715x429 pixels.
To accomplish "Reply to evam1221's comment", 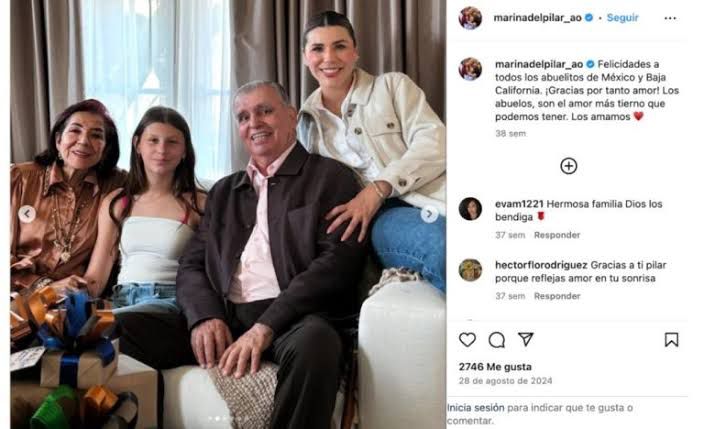I will (x=557, y=235).
